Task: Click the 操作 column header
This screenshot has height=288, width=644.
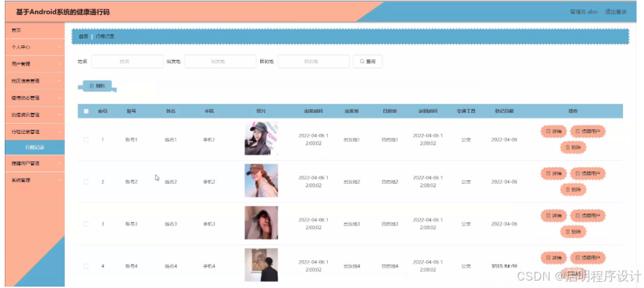Action: pos(573,112)
